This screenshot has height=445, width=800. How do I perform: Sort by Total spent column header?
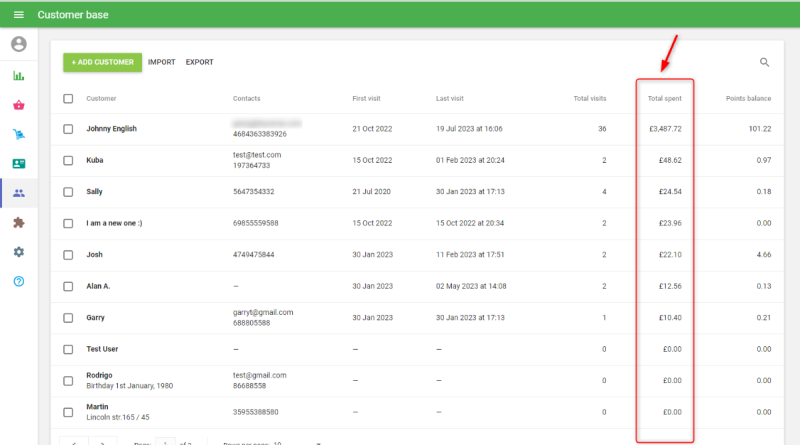665,98
